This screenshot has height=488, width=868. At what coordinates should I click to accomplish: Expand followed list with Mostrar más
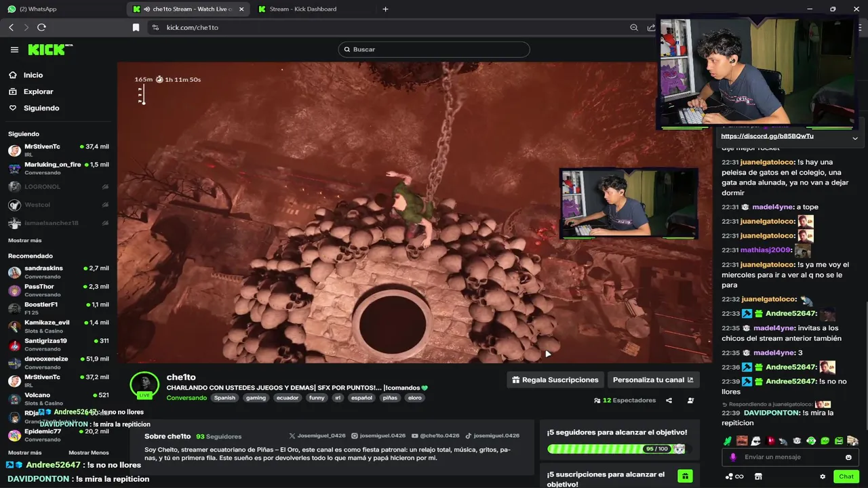(24, 240)
